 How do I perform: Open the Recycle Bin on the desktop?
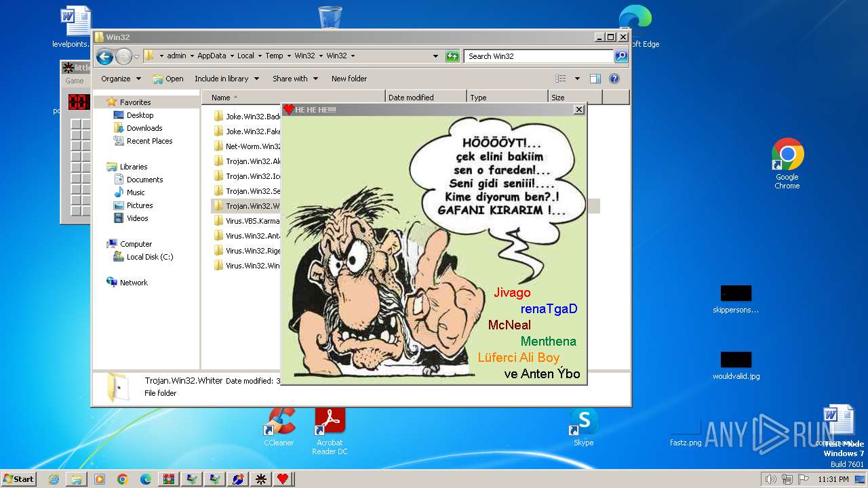330,18
